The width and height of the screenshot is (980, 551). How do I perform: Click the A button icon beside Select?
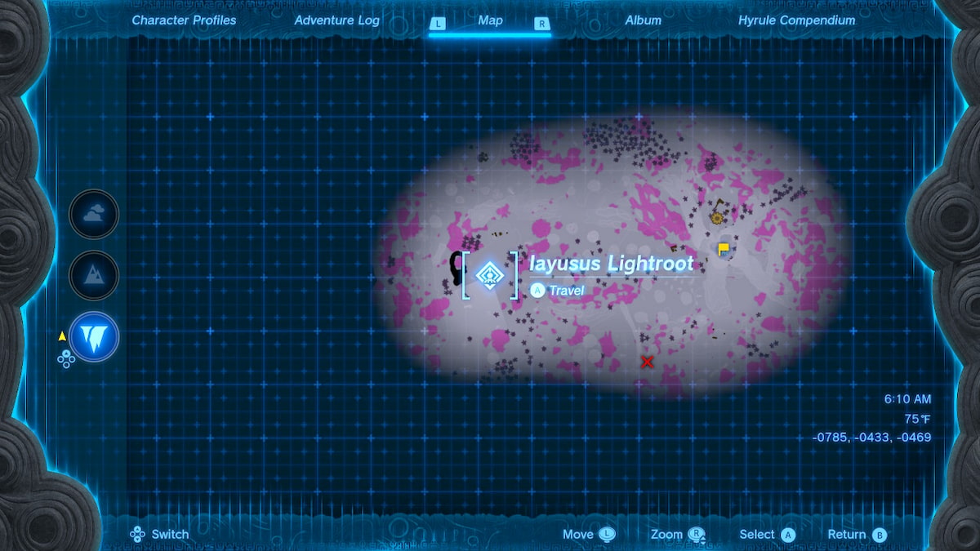(x=788, y=535)
